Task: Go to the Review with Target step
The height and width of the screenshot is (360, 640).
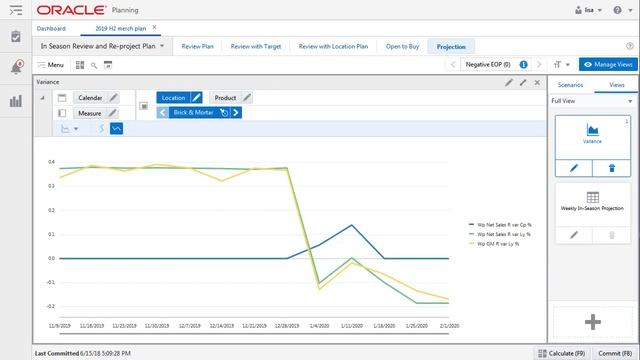Action: click(256, 47)
